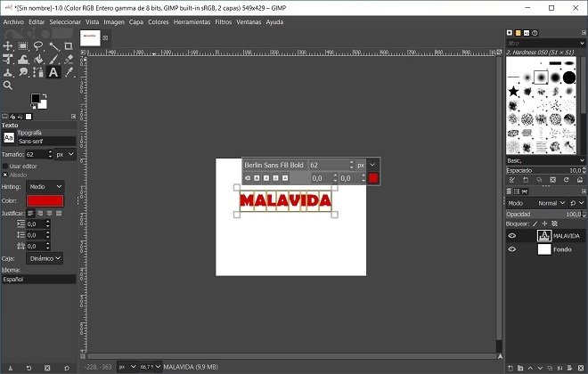The height and width of the screenshot is (374, 588).
Task: Clear text style in on-canvas toolbar
Action: point(248,178)
